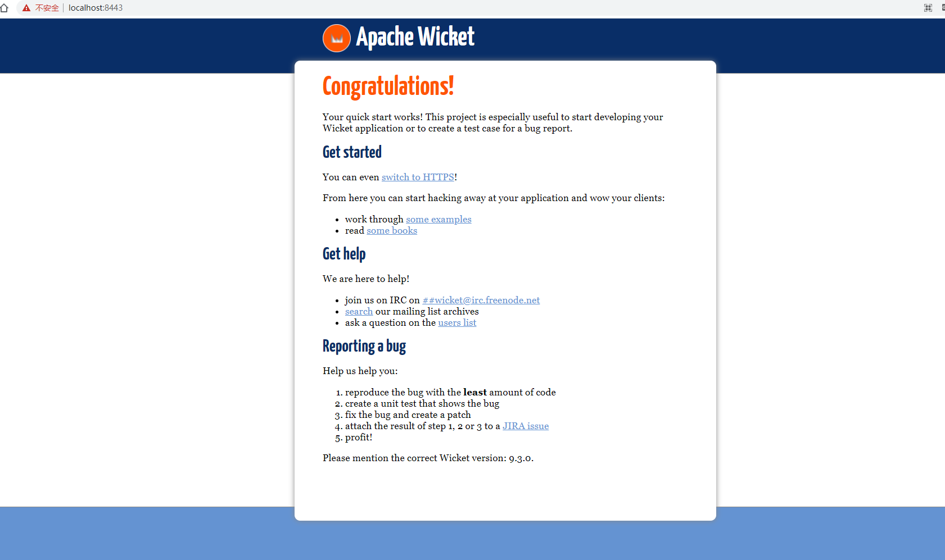The height and width of the screenshot is (560, 945).
Task: Click the '不安全' security label
Action: pos(47,8)
